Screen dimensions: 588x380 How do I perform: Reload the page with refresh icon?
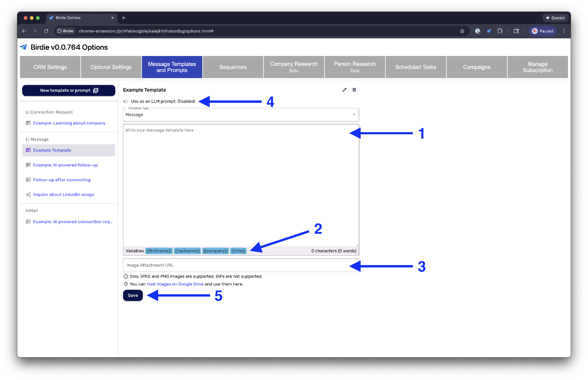[x=46, y=31]
